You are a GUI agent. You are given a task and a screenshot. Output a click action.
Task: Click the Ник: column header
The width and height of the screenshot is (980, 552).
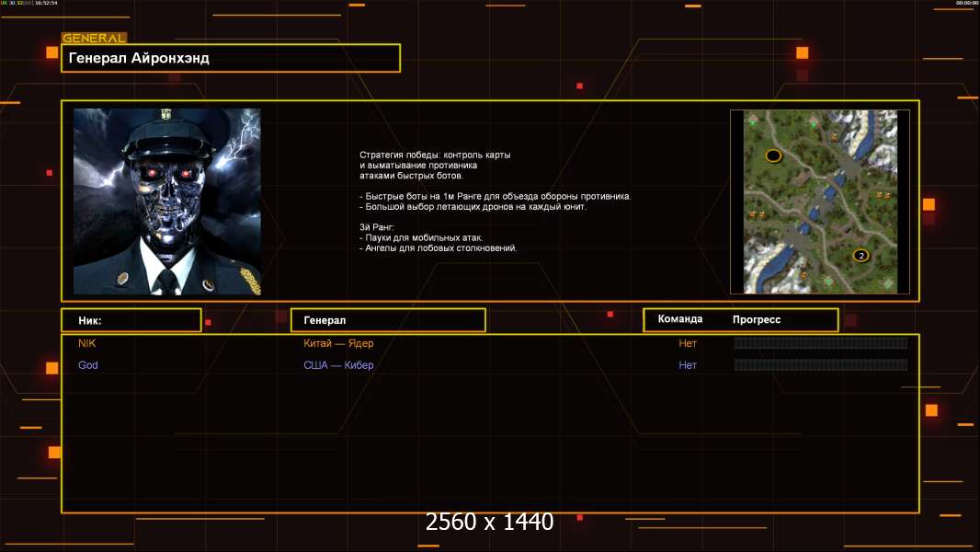point(131,320)
